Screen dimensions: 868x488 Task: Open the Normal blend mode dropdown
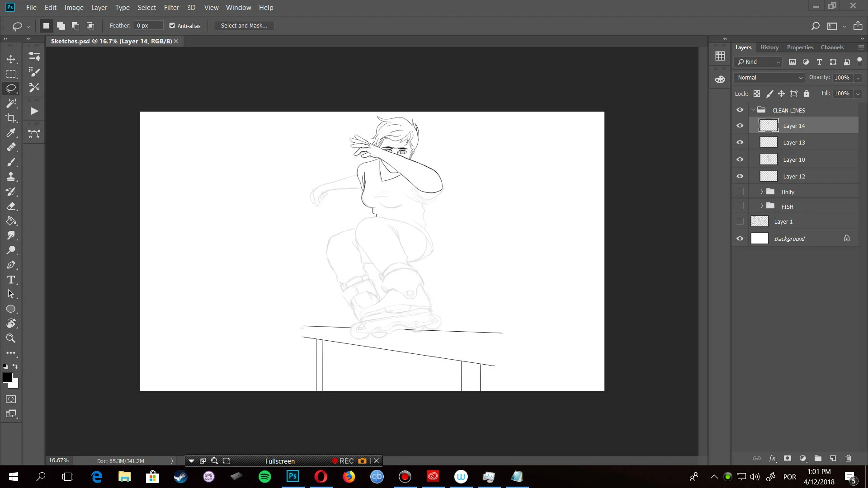(x=769, y=78)
